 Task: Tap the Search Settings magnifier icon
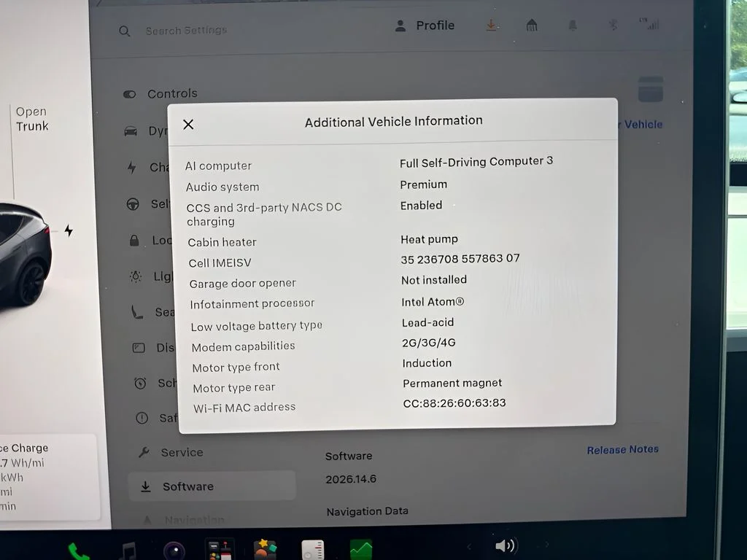pos(124,31)
